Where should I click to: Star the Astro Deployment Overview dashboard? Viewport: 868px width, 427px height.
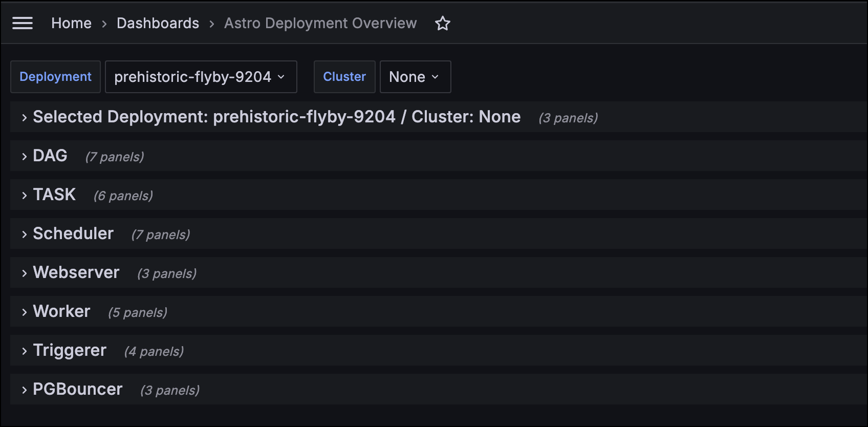pyautogui.click(x=443, y=24)
